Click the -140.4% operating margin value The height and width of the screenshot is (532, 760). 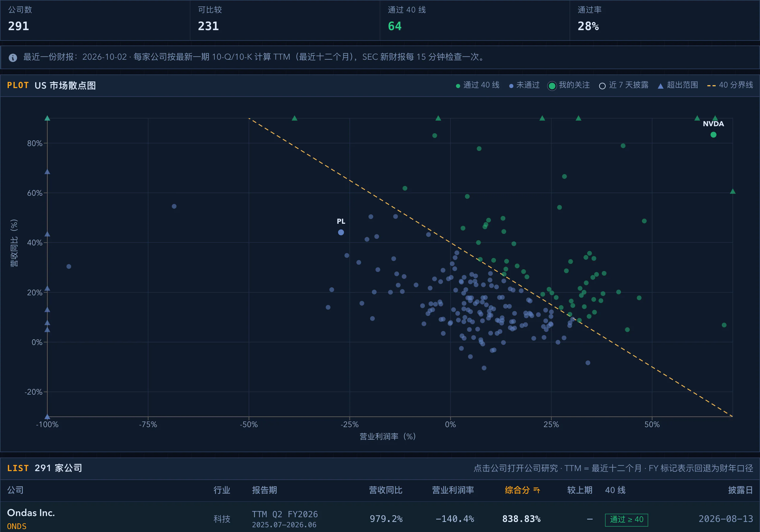pos(455,519)
